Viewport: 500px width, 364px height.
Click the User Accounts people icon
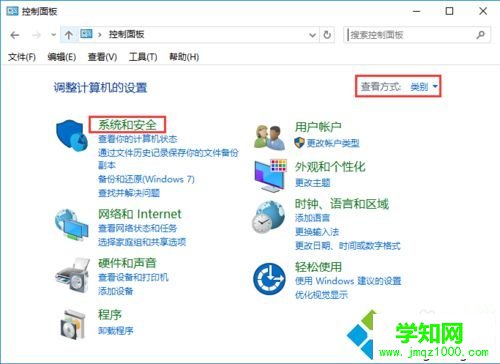point(269,136)
